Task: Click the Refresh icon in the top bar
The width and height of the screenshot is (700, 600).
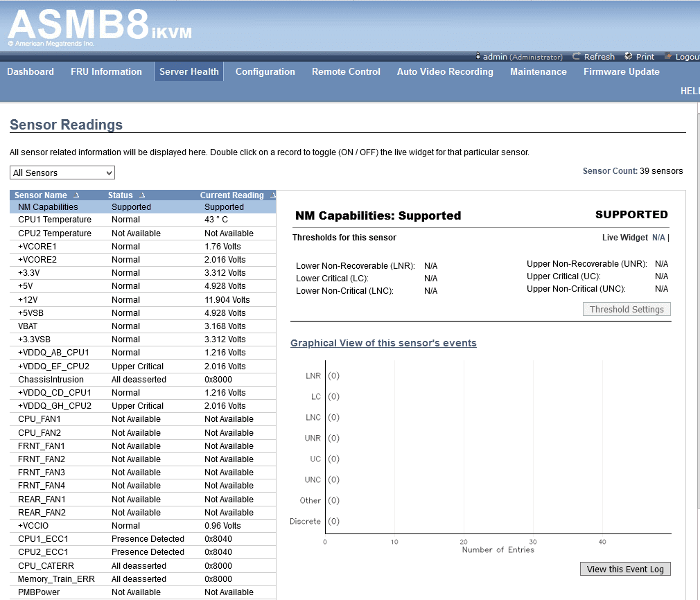Action: tap(577, 56)
